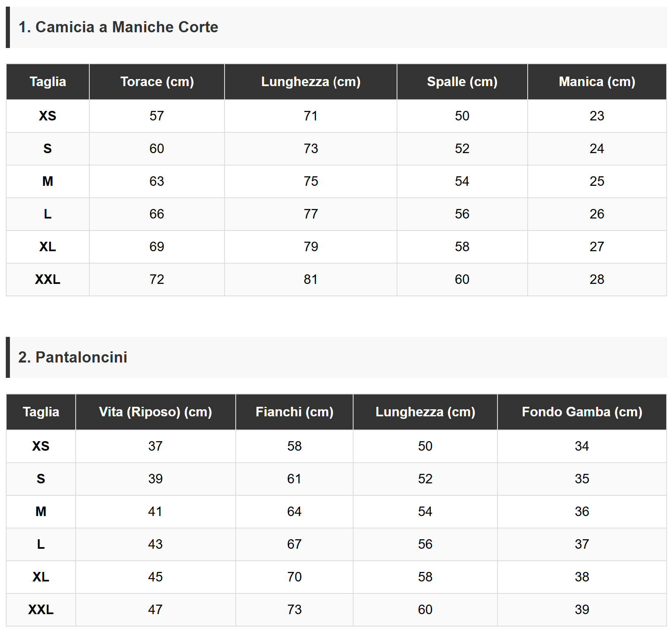
Task: Select the XL label in Pantaloncini table
Action: coord(41,577)
